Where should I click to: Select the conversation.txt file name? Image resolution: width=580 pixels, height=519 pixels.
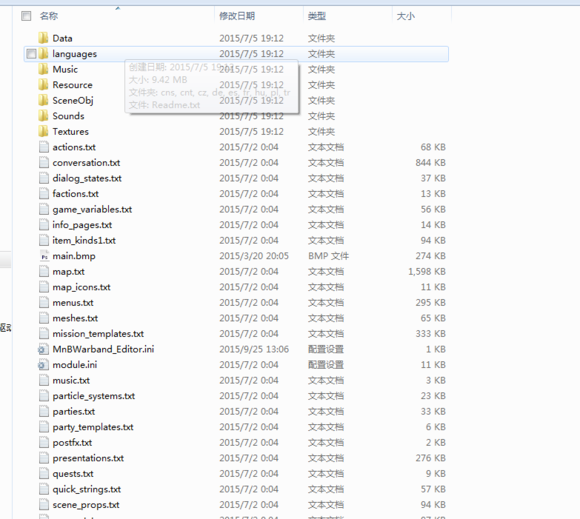click(86, 162)
